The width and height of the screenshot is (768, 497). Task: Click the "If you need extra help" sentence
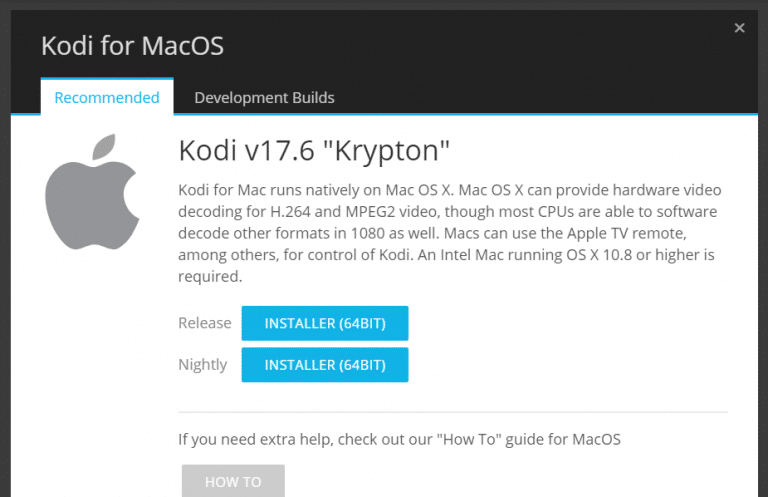tap(399, 439)
